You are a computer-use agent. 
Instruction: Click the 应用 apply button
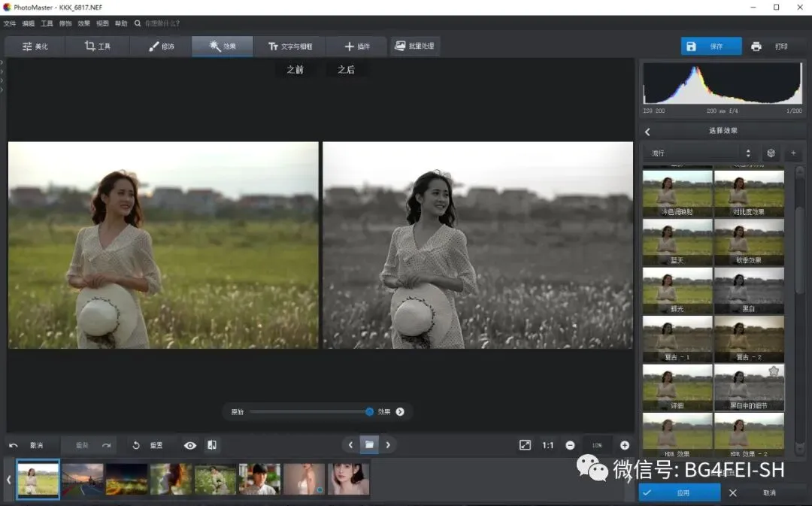[x=680, y=492]
